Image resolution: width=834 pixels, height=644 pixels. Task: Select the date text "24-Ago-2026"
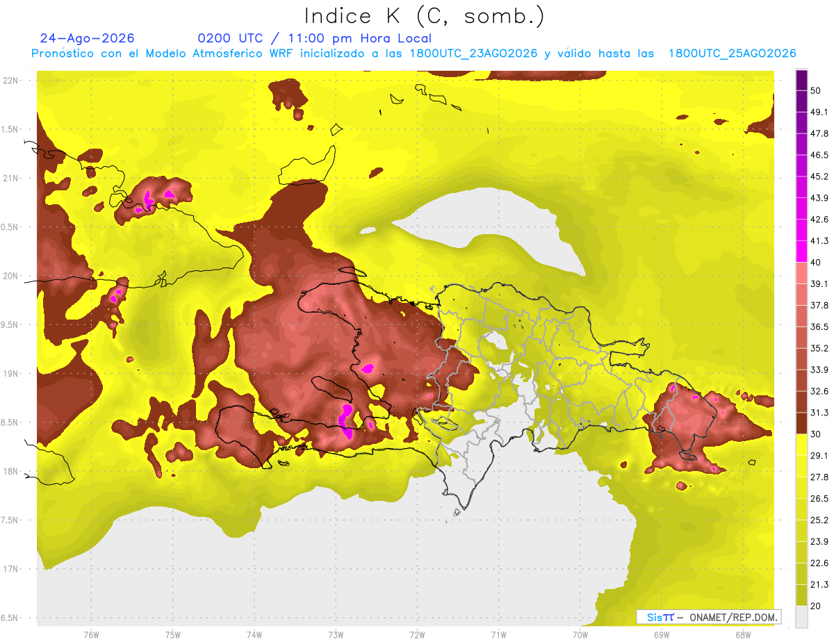(87, 38)
